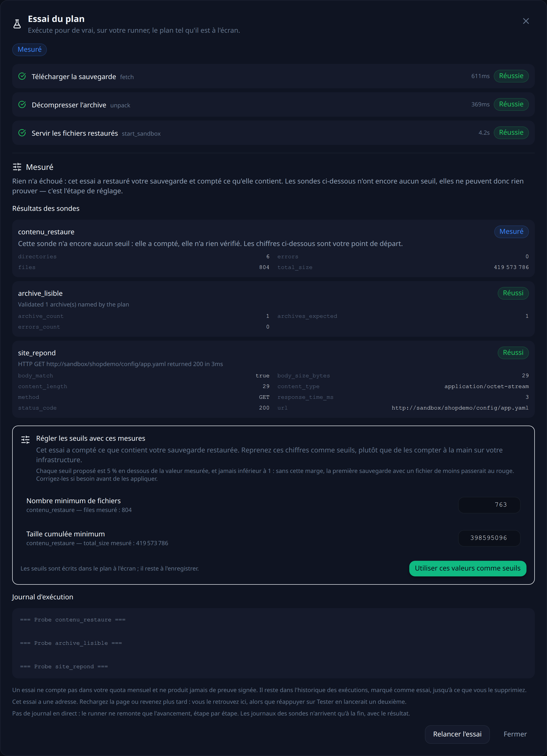
Task: Click the content_type value application/octet-stream
Action: [x=486, y=386]
